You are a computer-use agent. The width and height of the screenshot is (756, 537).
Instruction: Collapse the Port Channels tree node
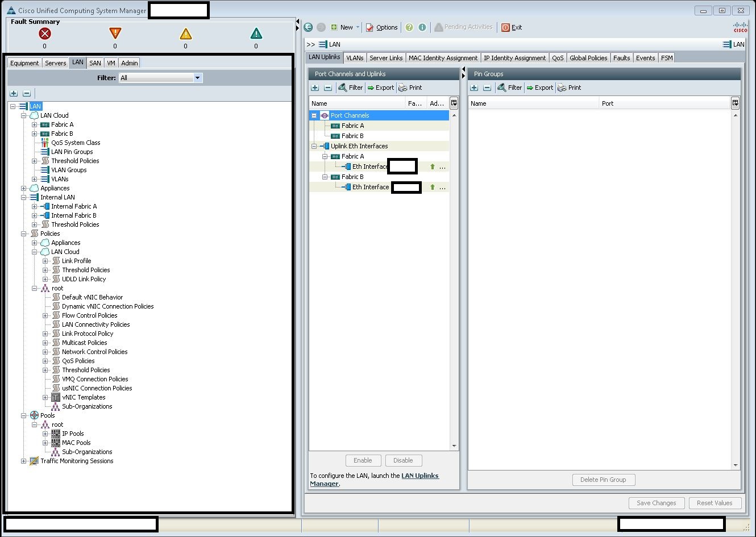[314, 115]
